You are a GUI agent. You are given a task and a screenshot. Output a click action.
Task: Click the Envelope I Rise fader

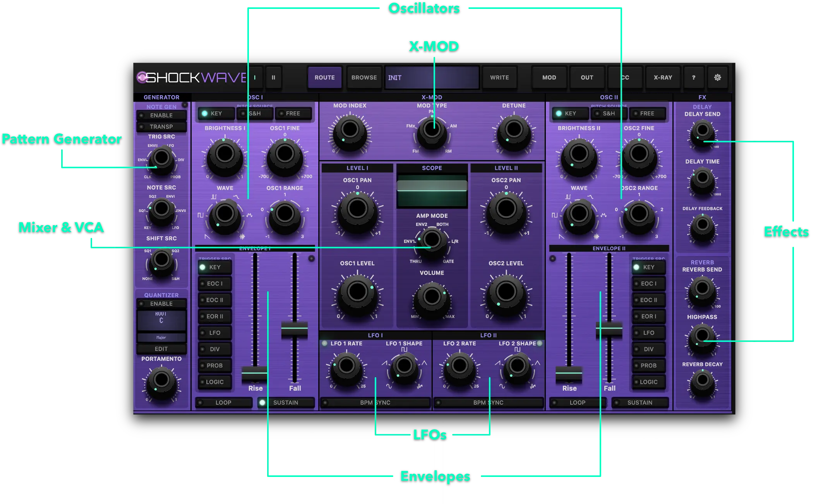[x=255, y=373]
